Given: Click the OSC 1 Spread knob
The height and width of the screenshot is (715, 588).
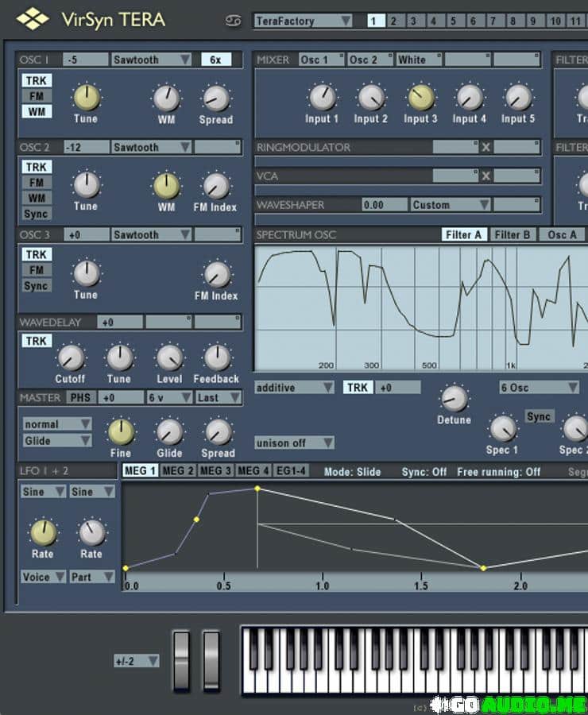Looking at the screenshot, I should pos(216,98).
